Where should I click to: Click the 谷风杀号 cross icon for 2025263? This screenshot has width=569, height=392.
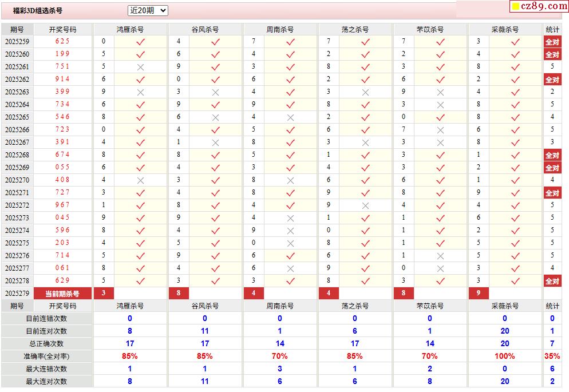coord(215,92)
